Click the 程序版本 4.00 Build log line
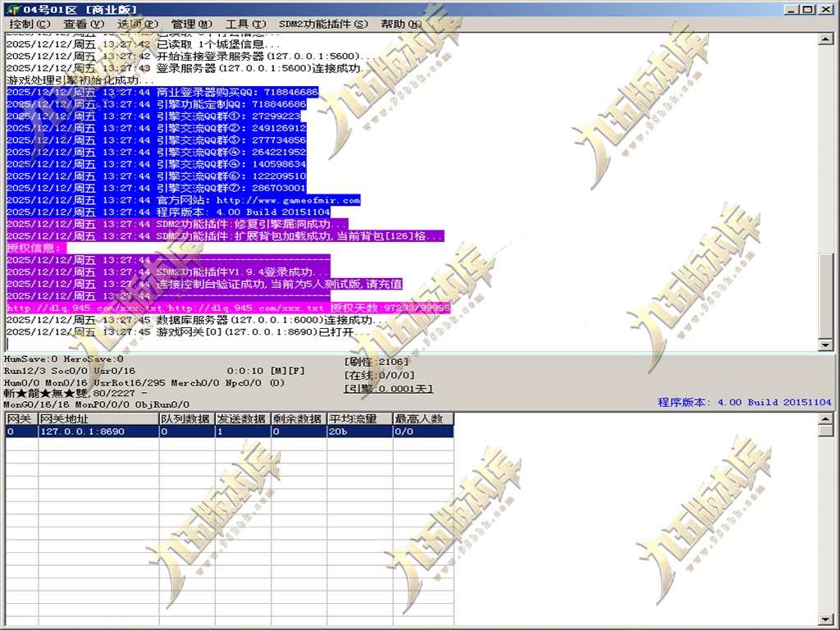The width and height of the screenshot is (840, 630). coord(168,212)
